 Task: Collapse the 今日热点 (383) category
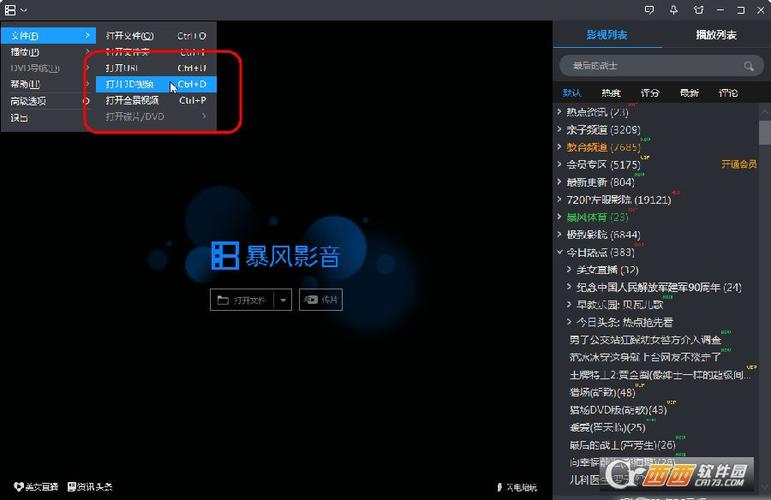tap(560, 252)
